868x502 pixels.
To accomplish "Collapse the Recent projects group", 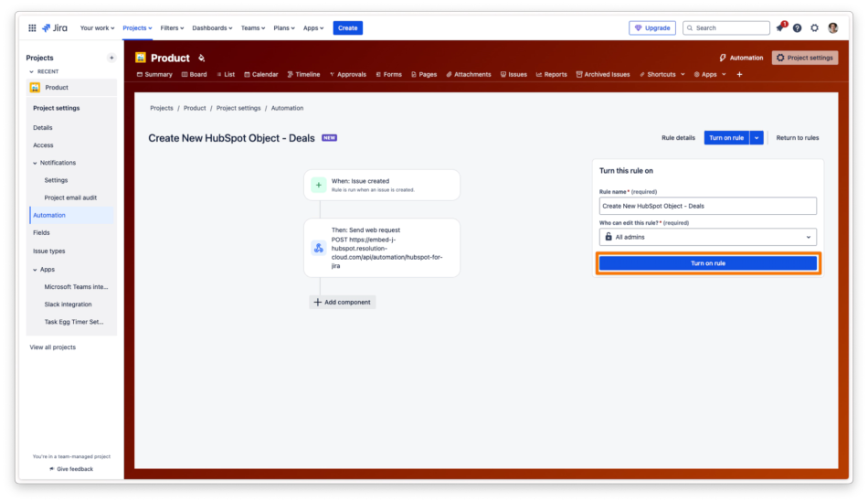I will (32, 71).
